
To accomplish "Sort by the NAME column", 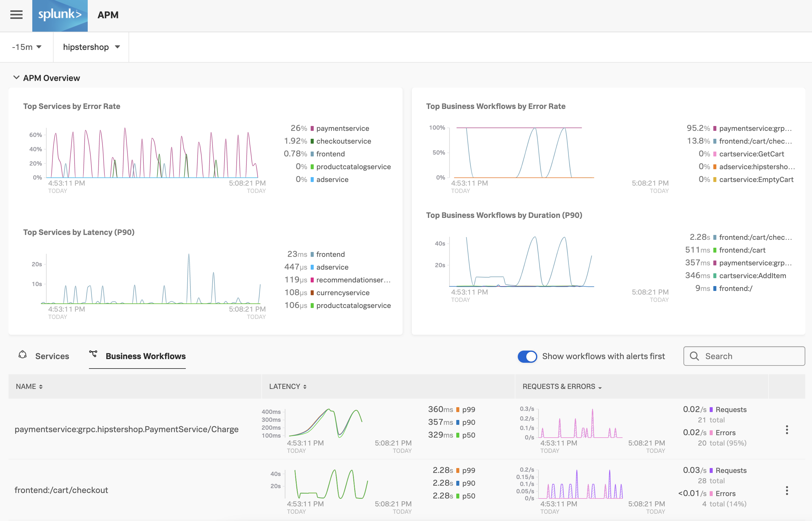I will point(29,386).
